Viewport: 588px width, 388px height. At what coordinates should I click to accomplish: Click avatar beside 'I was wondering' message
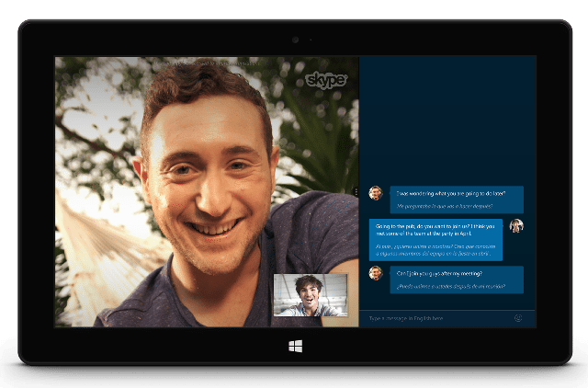point(375,193)
